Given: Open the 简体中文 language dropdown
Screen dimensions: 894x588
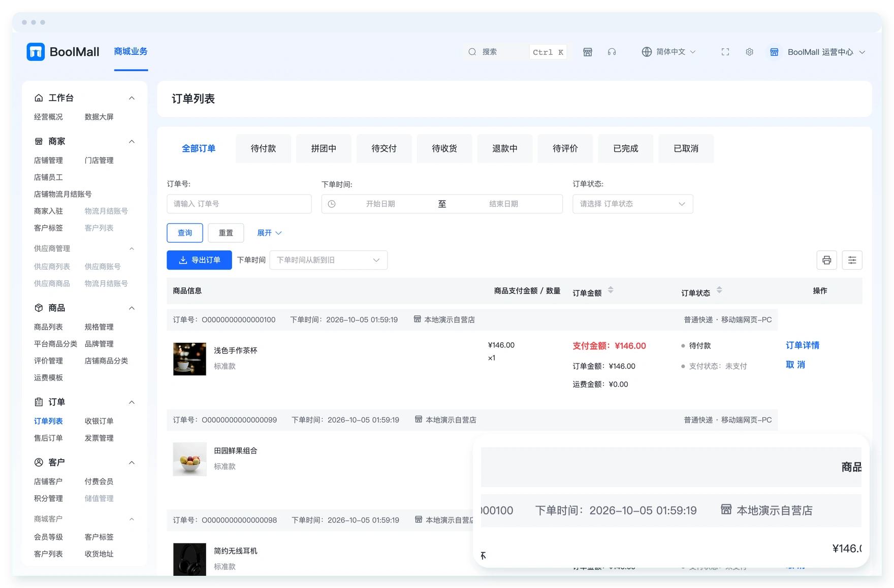Looking at the screenshot, I should [x=668, y=52].
